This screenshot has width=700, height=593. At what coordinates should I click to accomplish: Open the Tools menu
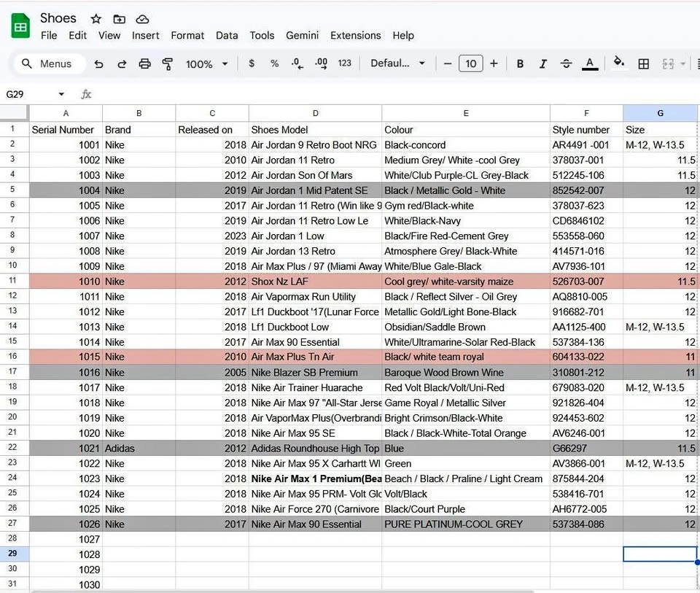[x=262, y=35]
